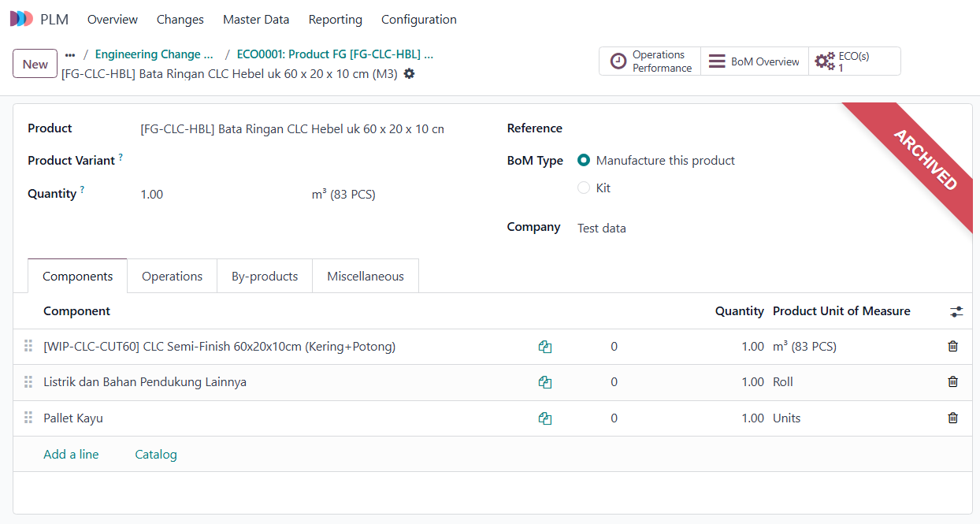Switch to the Components tab
Viewport: 980px width, 524px height.
(78, 276)
